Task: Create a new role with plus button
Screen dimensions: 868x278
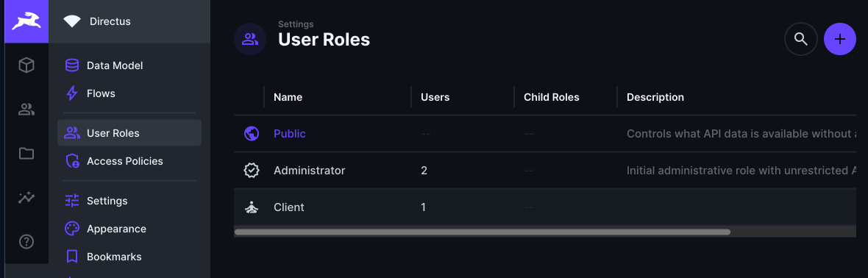Action: click(840, 39)
